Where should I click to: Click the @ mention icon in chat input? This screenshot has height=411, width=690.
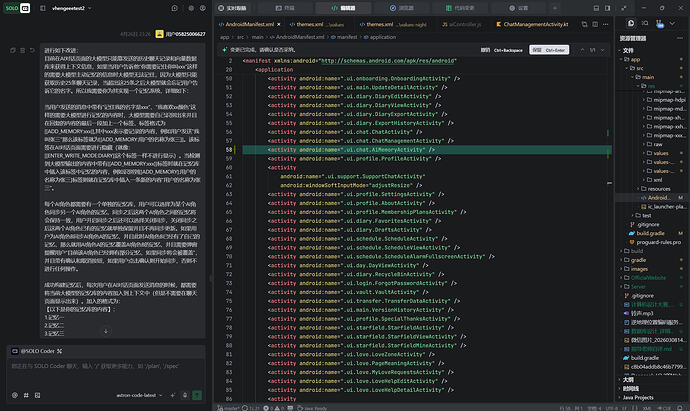(15, 395)
